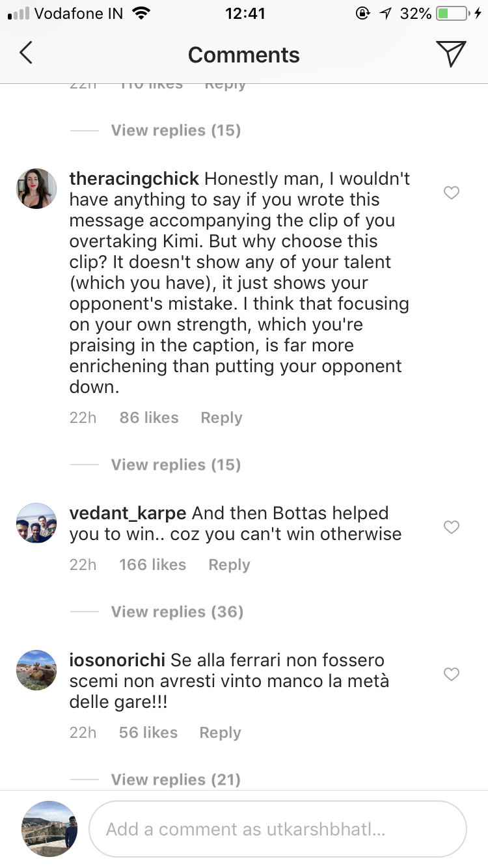
Task: Open iosonorichi's profile avatar
Action: 36,670
